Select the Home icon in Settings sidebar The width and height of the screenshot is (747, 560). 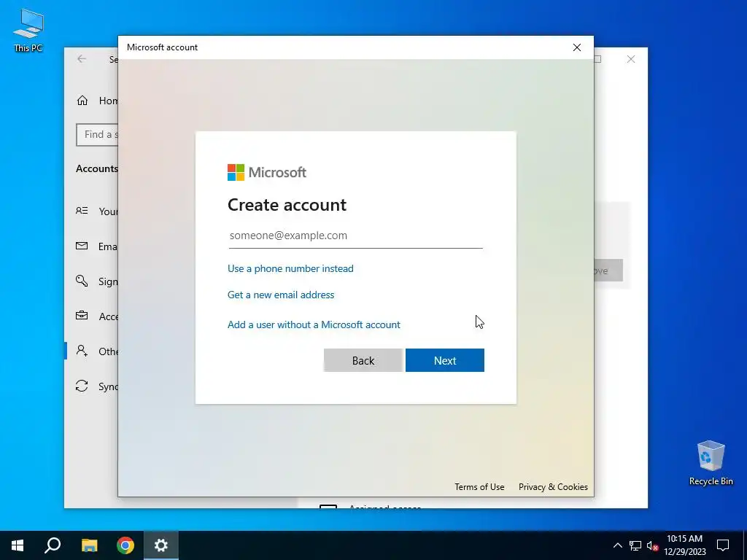click(82, 101)
